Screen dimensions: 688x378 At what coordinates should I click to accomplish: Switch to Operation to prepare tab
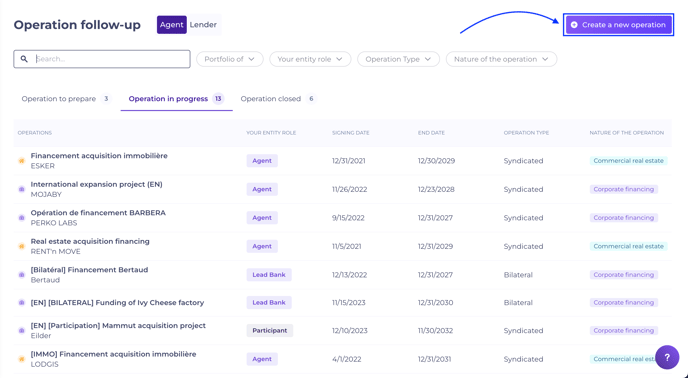pyautogui.click(x=66, y=99)
